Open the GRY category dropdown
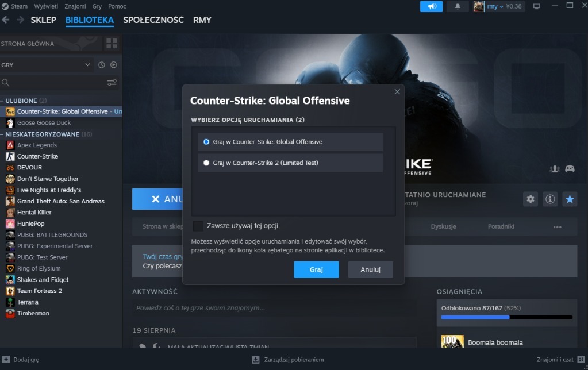The height and width of the screenshot is (370, 588). (x=46, y=65)
